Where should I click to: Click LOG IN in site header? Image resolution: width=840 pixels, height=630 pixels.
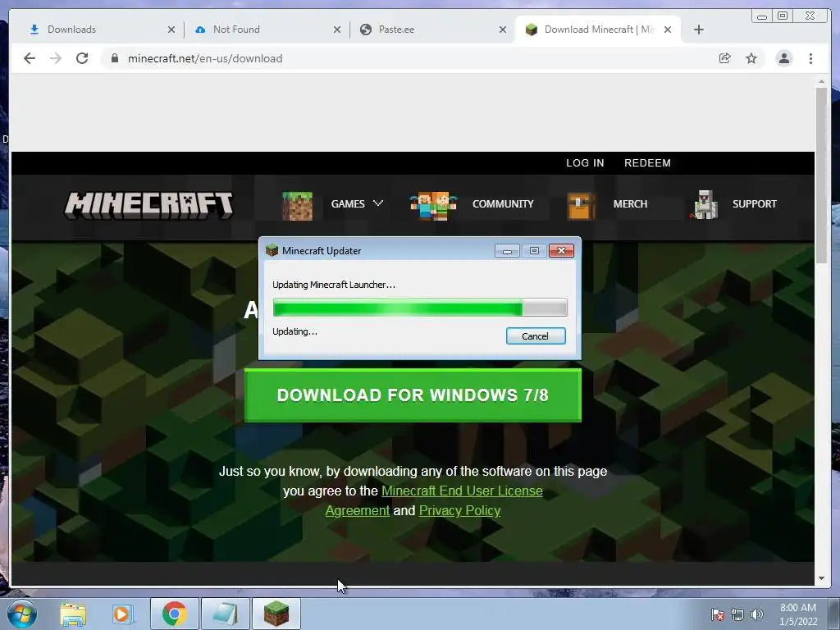tap(585, 163)
